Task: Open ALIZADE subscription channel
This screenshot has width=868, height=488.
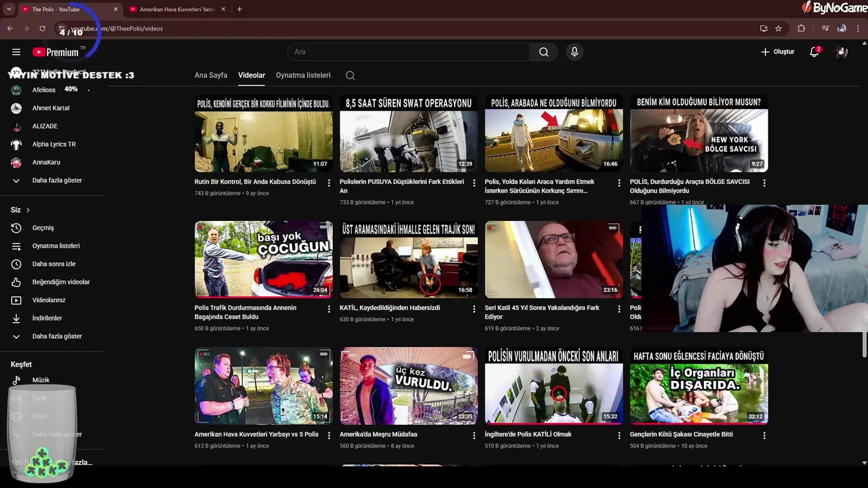Action: point(45,126)
